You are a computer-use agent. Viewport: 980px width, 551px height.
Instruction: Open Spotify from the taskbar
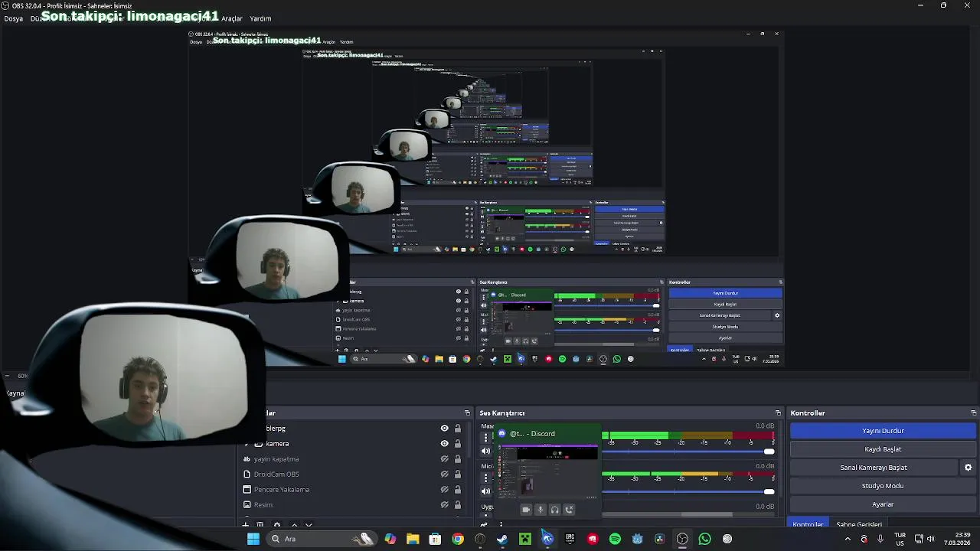[615, 539]
